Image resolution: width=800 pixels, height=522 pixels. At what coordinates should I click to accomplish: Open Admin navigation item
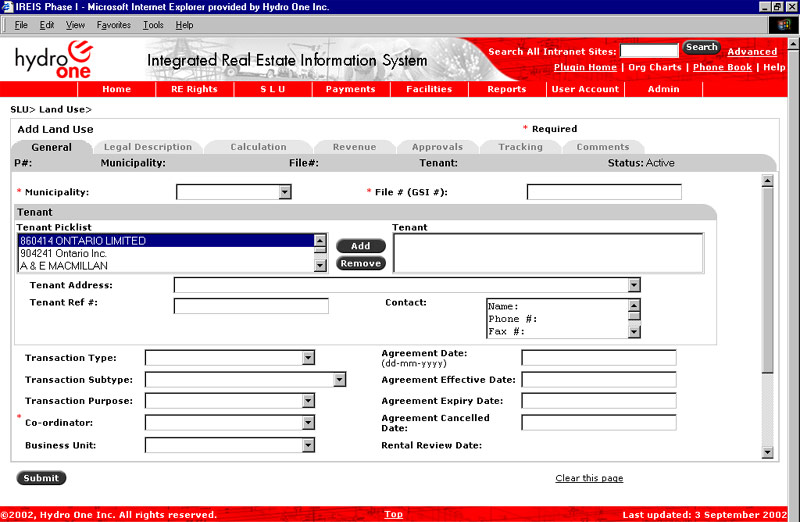coord(663,89)
